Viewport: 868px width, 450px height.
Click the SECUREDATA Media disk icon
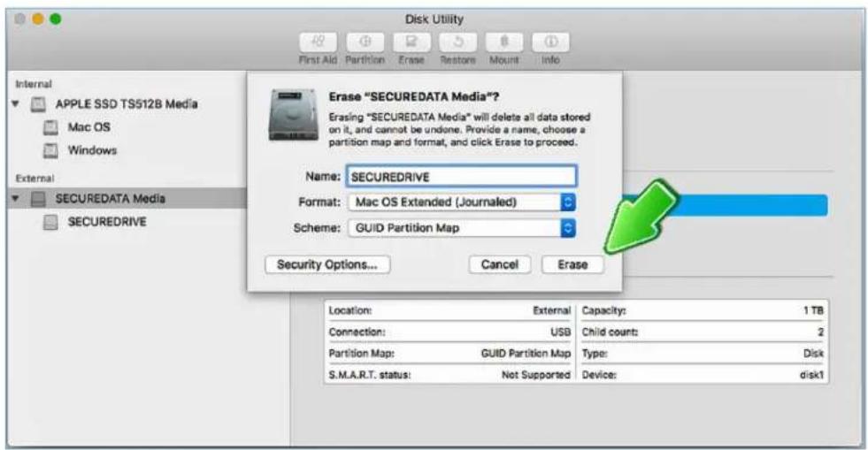pos(38,198)
